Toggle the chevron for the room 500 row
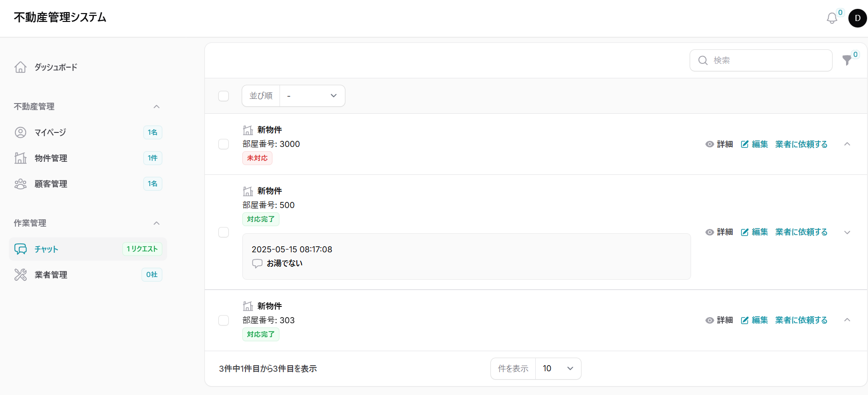 pos(847,232)
